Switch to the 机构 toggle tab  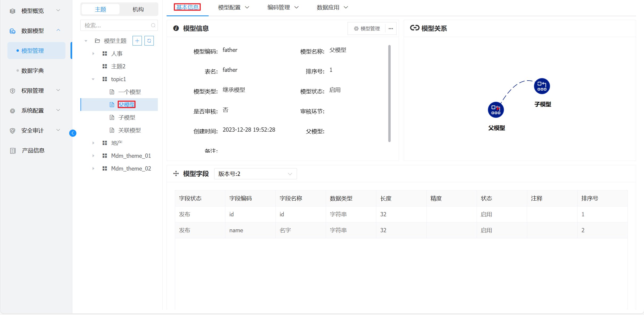coord(138,9)
